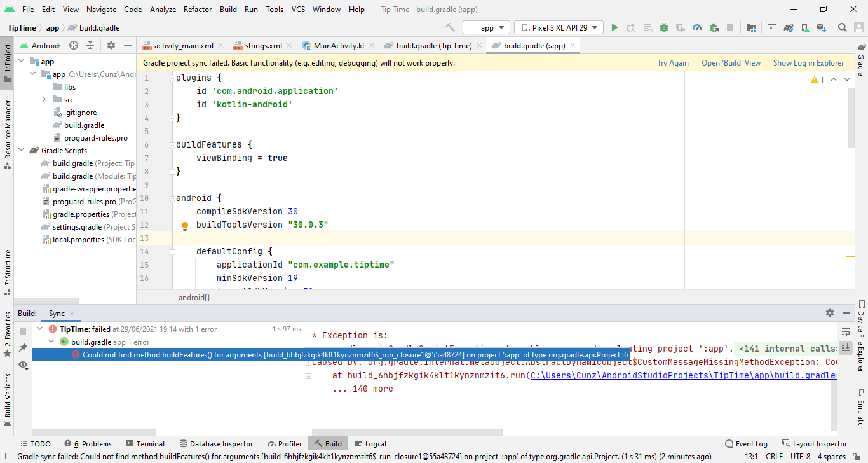Click the Show Log in Explorer link
Image resolution: width=868 pixels, height=463 pixels.
pyautogui.click(x=808, y=63)
